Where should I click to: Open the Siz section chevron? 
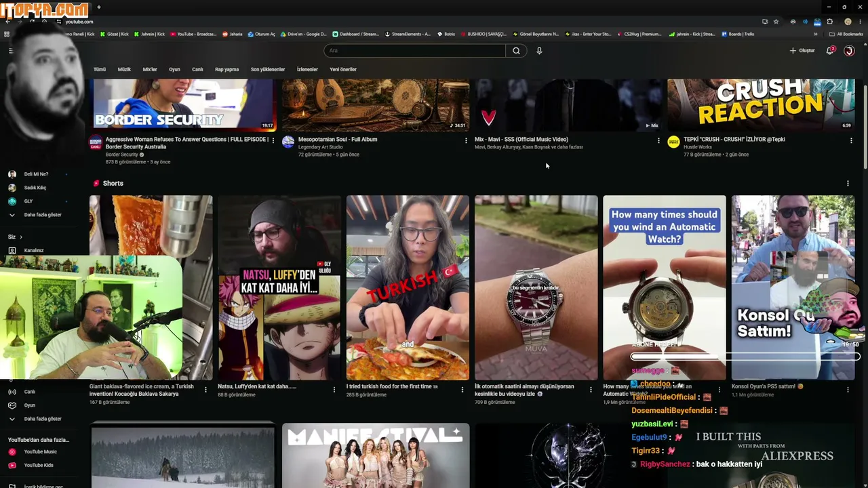point(21,237)
